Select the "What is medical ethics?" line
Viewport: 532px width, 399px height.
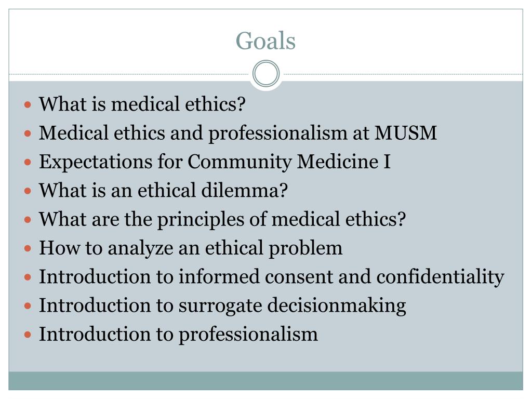tap(142, 104)
